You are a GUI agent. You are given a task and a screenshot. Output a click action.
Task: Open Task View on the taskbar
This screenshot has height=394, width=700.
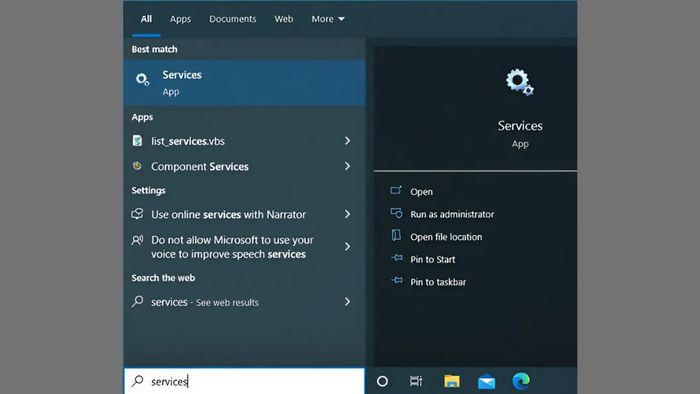point(416,381)
